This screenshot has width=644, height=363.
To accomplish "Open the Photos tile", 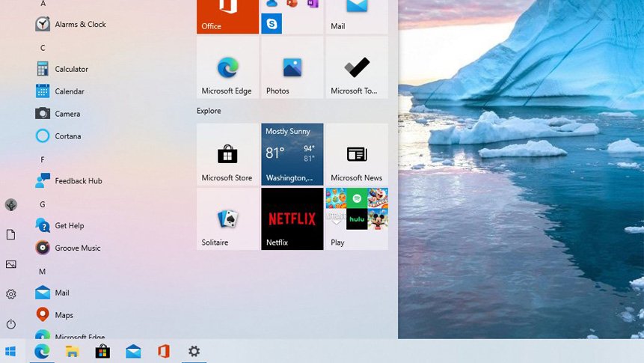I will coord(292,67).
